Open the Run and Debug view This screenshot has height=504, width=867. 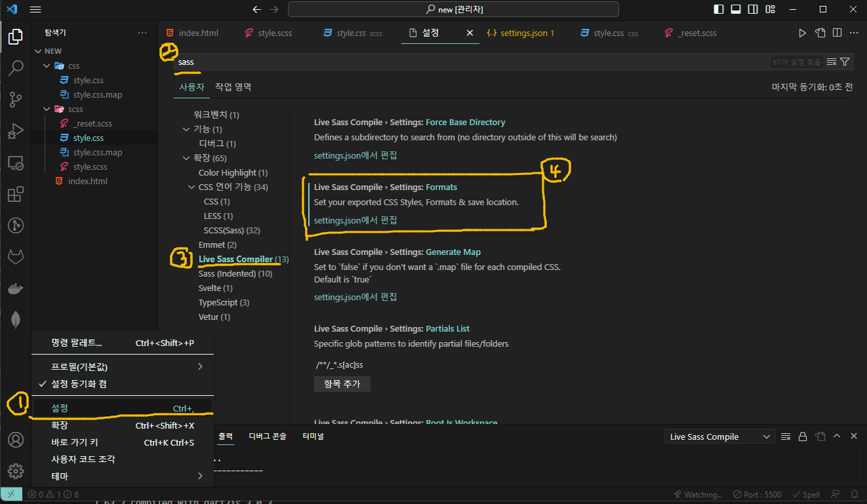16,131
